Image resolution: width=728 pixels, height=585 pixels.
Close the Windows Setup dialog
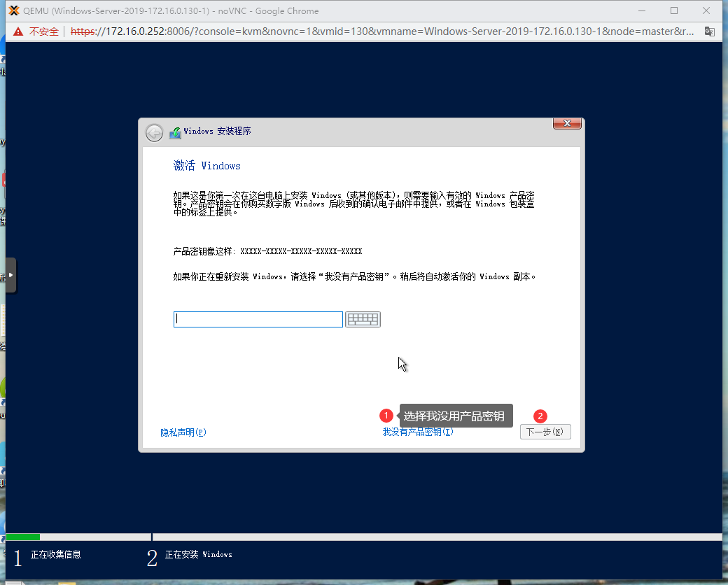[567, 123]
